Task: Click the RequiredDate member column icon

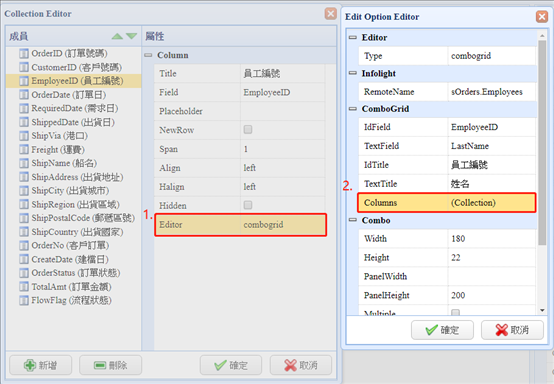Action: click(24, 108)
